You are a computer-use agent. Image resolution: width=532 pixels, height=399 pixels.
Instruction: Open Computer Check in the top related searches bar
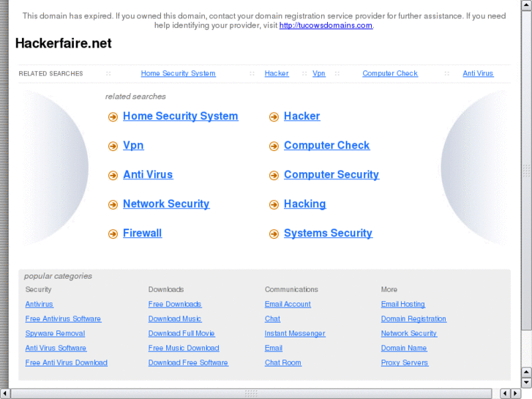coord(390,73)
